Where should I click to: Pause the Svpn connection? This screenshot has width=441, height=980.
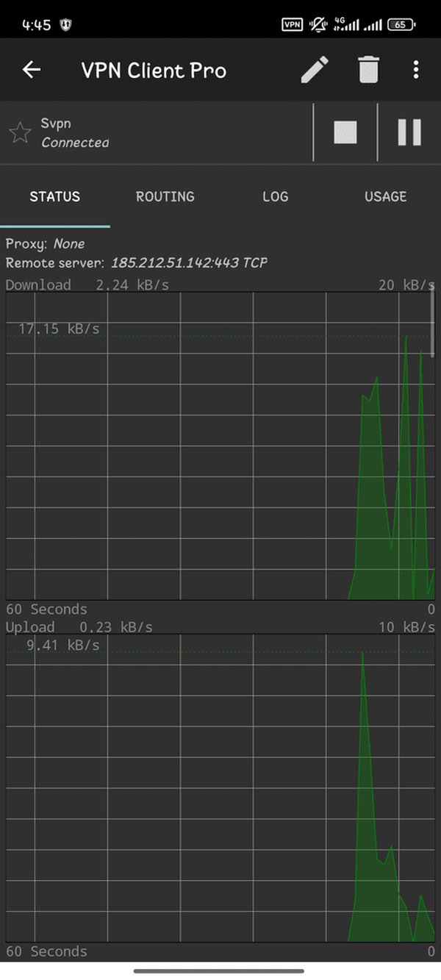(409, 132)
